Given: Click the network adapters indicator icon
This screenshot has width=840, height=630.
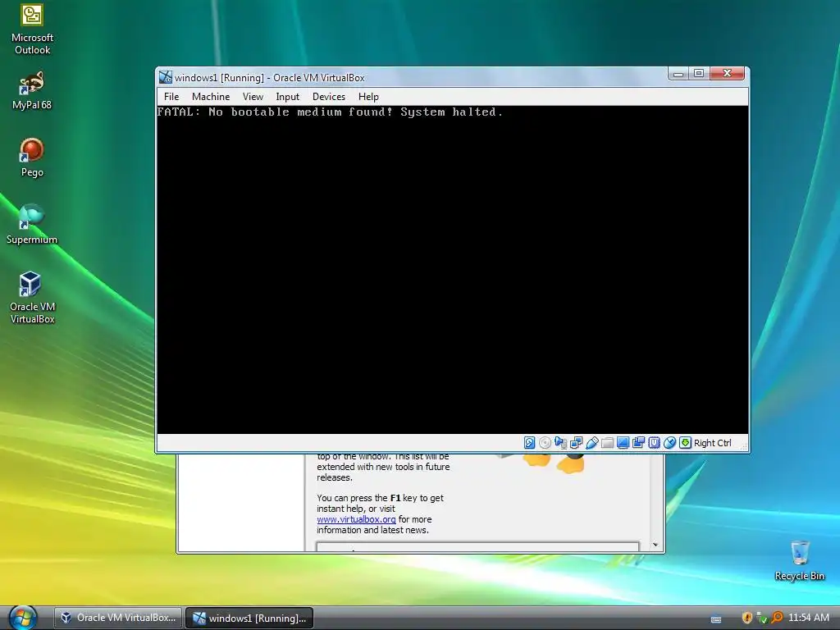Looking at the screenshot, I should pyautogui.click(x=576, y=442).
